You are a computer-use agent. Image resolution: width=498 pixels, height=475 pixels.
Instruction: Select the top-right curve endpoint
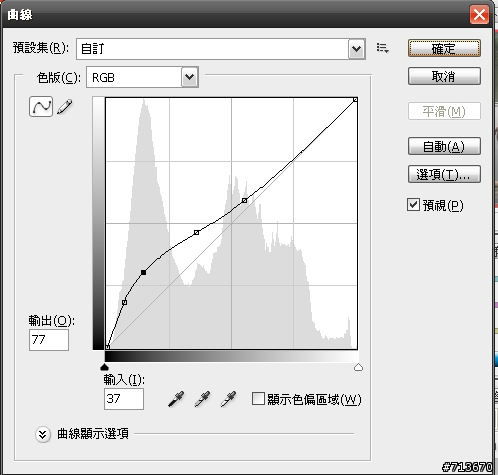point(355,99)
